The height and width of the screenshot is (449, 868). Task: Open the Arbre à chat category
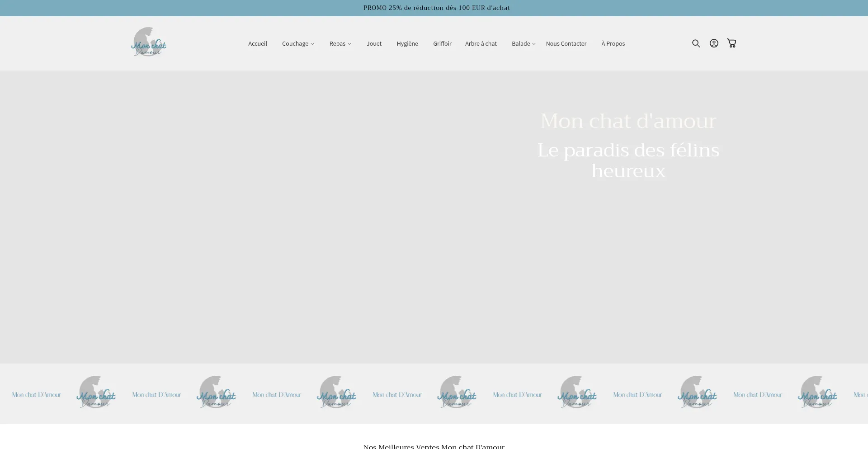[x=481, y=43]
